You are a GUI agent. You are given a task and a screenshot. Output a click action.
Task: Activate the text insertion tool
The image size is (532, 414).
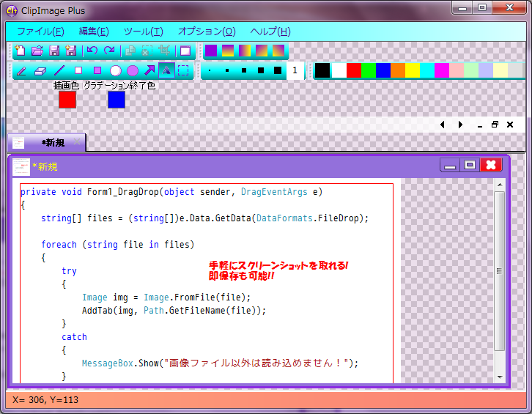click(x=166, y=71)
